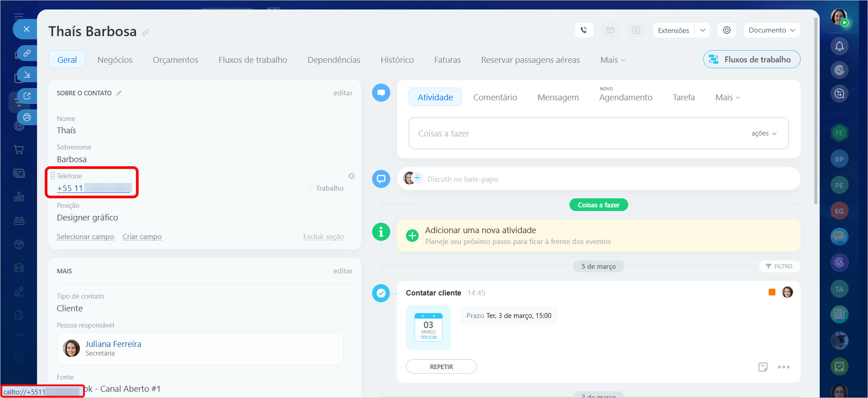The width and height of the screenshot is (868, 398).
Task: Switch to the Negócios tab
Action: (115, 60)
